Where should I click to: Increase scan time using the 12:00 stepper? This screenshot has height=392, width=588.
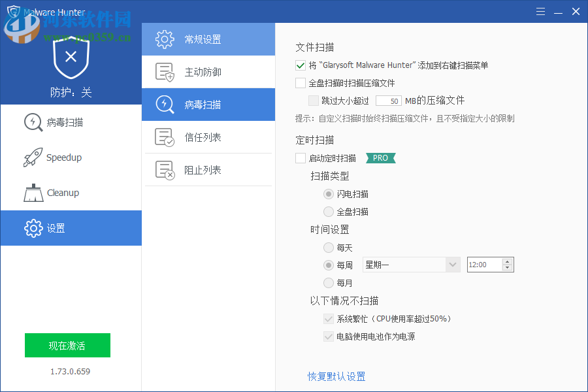click(x=508, y=261)
